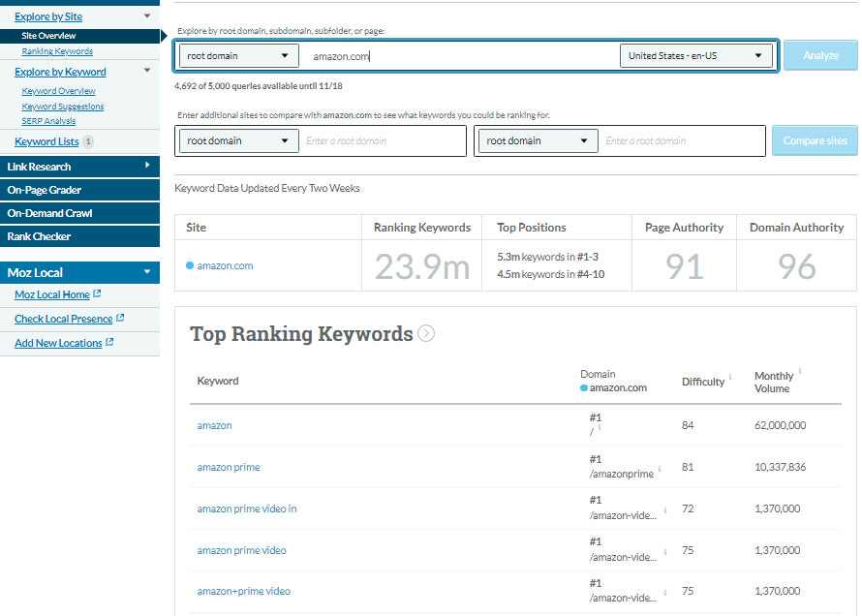Open the "amazon prime video in" keyword link
The width and height of the screenshot is (862, 616).
coord(247,509)
